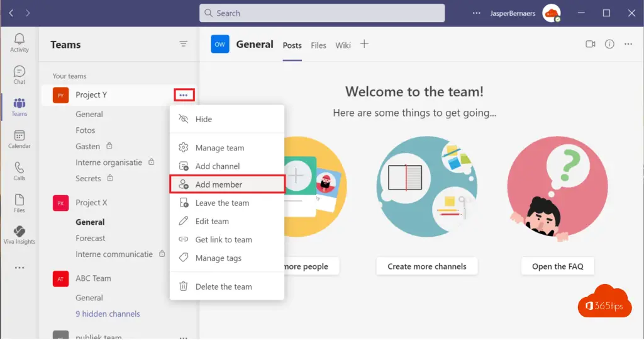The width and height of the screenshot is (644, 340).
Task: Expand 9 hidden channels link
Action: (x=108, y=314)
